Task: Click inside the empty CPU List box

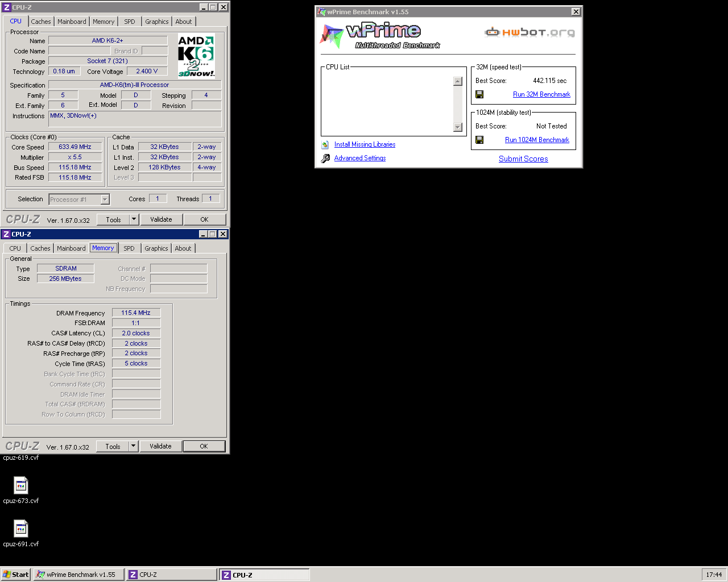Action: [x=387, y=104]
